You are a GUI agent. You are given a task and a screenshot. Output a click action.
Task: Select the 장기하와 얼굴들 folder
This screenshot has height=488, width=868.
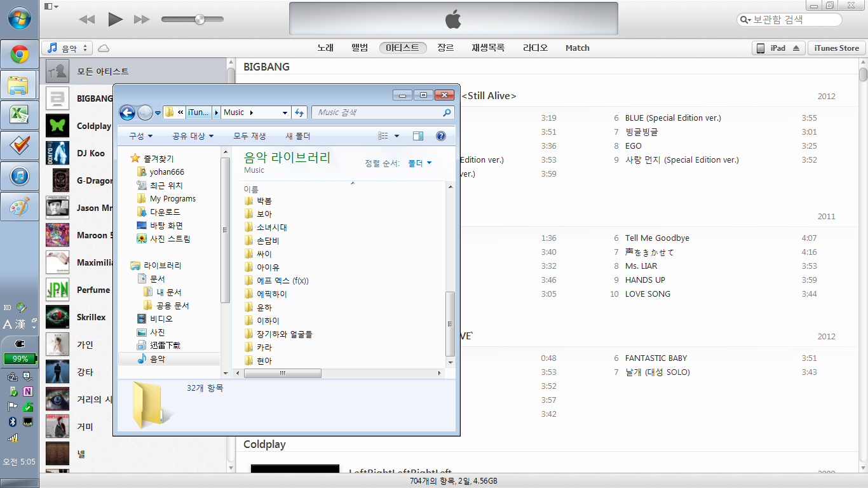pyautogui.click(x=285, y=334)
